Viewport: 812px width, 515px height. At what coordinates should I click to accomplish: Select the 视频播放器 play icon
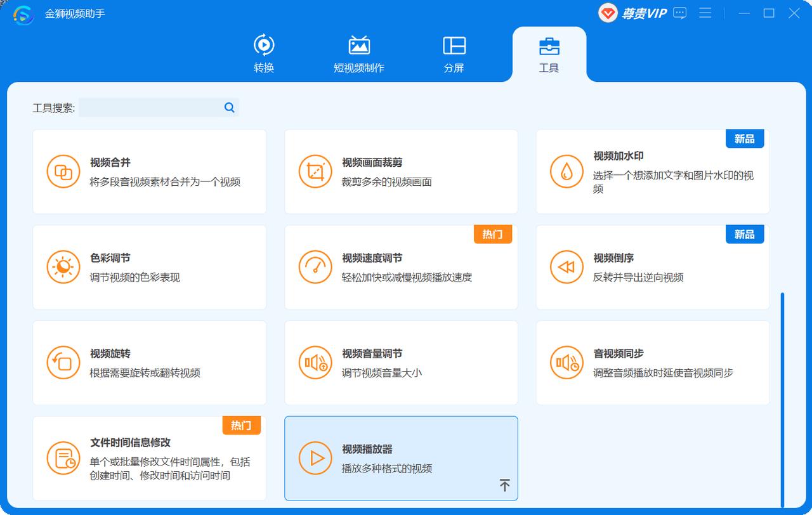coord(315,458)
